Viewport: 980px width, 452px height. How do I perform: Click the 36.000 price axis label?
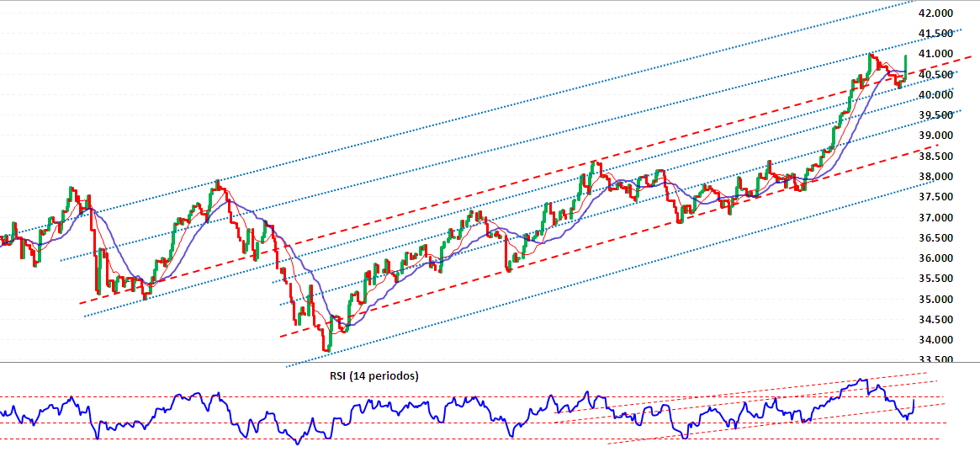[935, 258]
